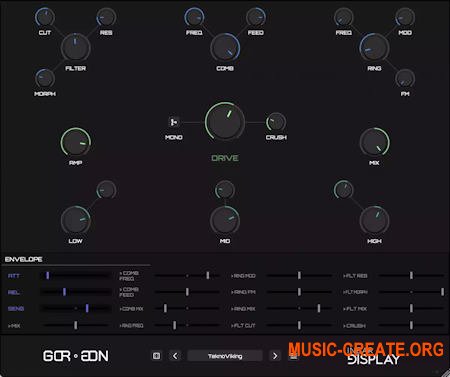Click the FILTER label text

pyautogui.click(x=76, y=68)
